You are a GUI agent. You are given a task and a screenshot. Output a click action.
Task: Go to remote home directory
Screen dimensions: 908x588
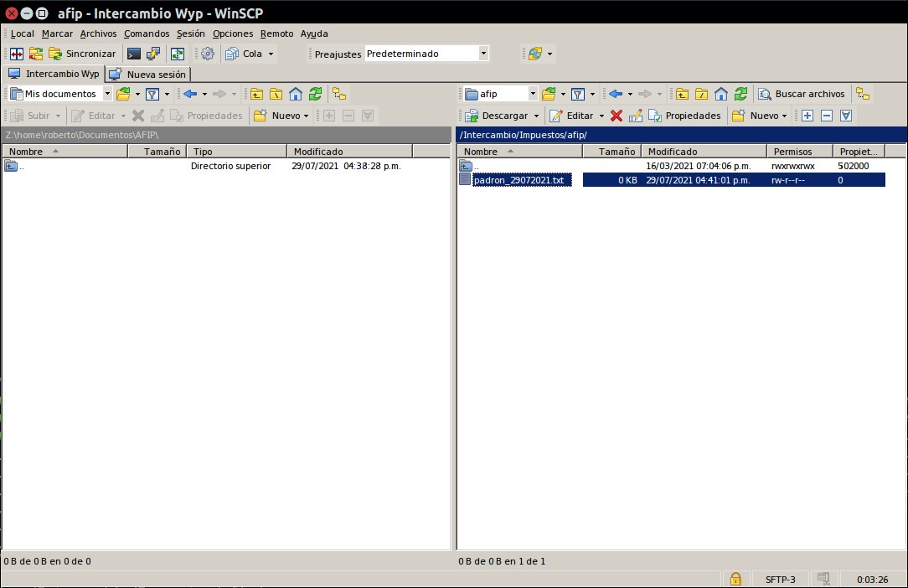tap(721, 94)
